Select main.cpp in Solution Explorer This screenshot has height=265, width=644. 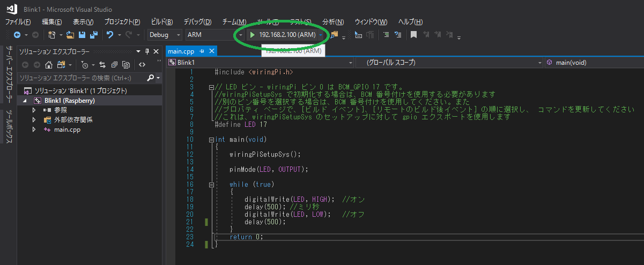(67, 130)
